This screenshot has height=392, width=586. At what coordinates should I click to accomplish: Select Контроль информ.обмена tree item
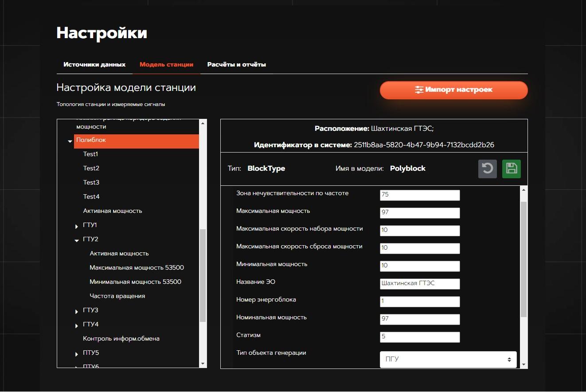coord(121,339)
